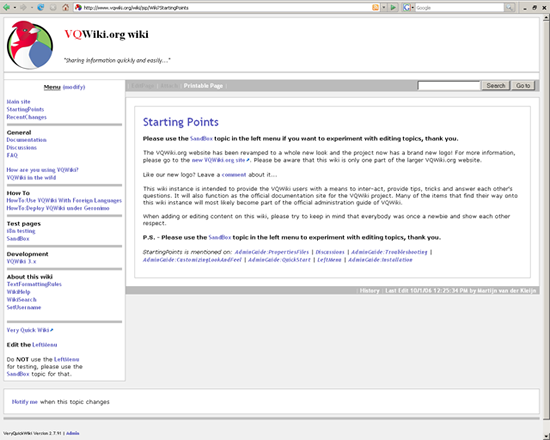The height and width of the screenshot is (440, 550).
Task: Open 'VQWiki in the wild' link
Action: 31,178
